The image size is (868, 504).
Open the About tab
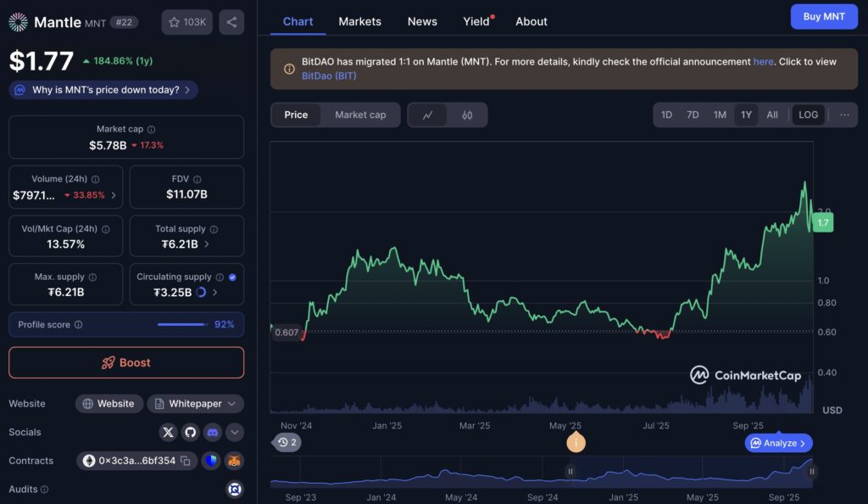coord(531,21)
